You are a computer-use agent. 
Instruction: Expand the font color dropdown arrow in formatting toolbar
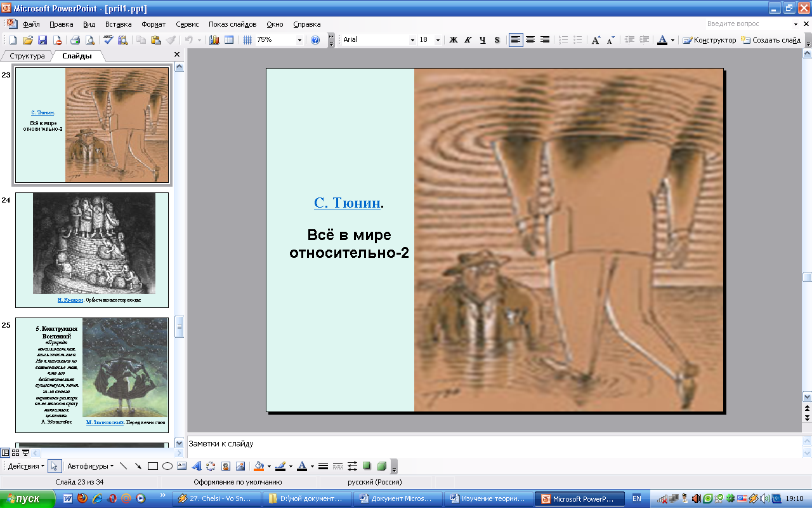673,40
